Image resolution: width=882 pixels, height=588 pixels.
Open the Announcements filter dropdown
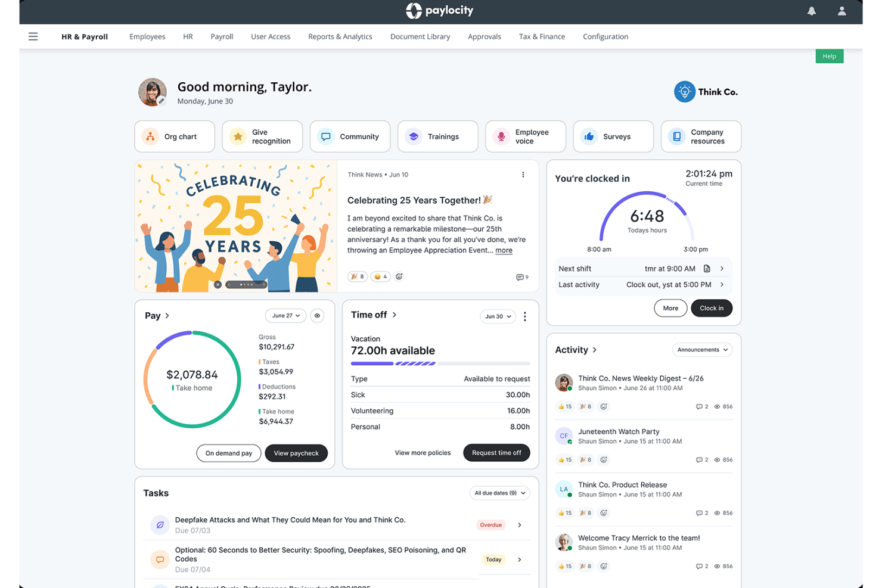click(x=702, y=350)
